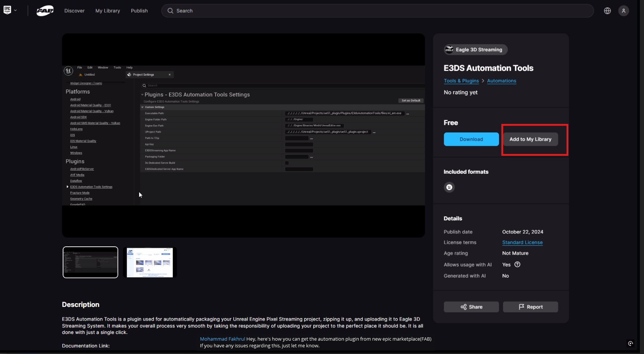This screenshot has height=354, width=644.
Task: Toggle Do Dedicated Server Build checkbox
Action: 287,163
